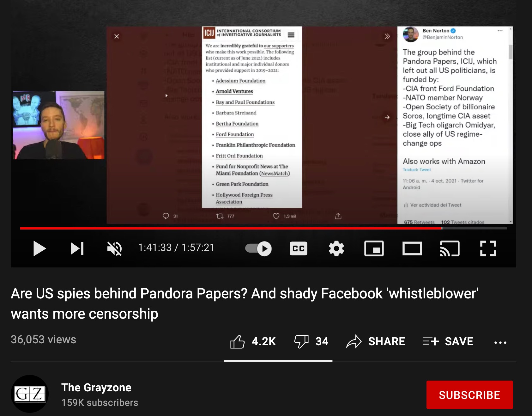Viewport: 532px width, 416px height.
Task: Play the video
Action: pyautogui.click(x=39, y=248)
